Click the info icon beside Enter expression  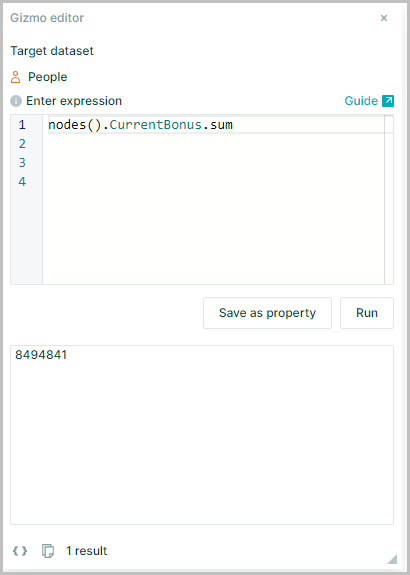(16, 101)
